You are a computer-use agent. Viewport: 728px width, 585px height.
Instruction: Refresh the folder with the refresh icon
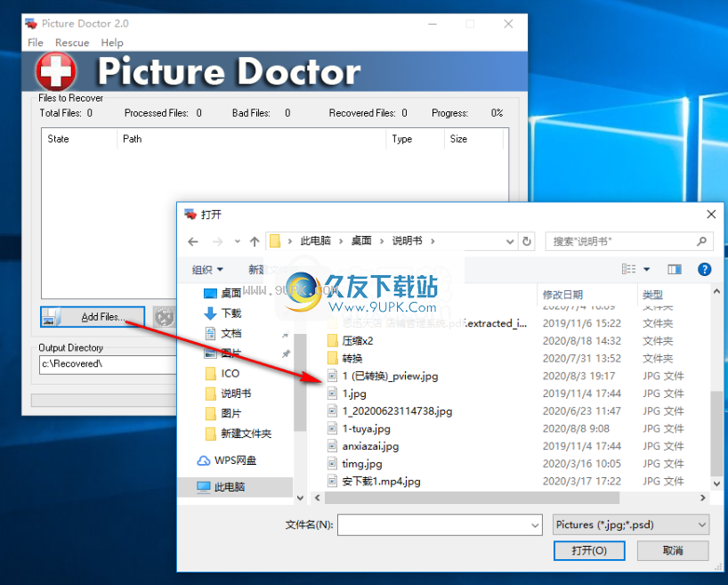(x=527, y=241)
